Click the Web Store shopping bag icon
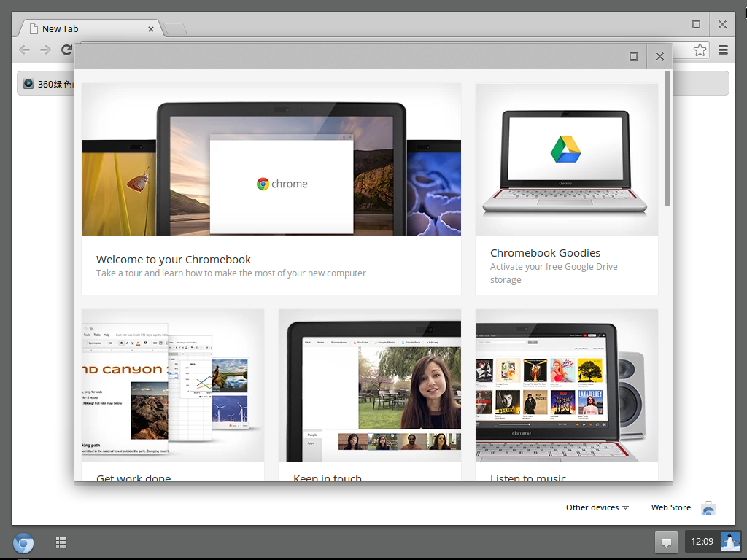This screenshot has height=560, width=747. coord(708,507)
